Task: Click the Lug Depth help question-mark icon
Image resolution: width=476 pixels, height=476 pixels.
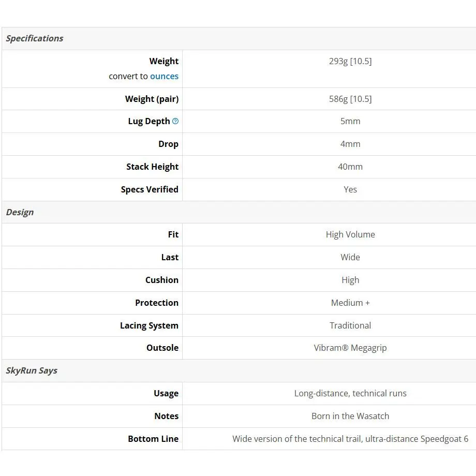Action: [175, 121]
